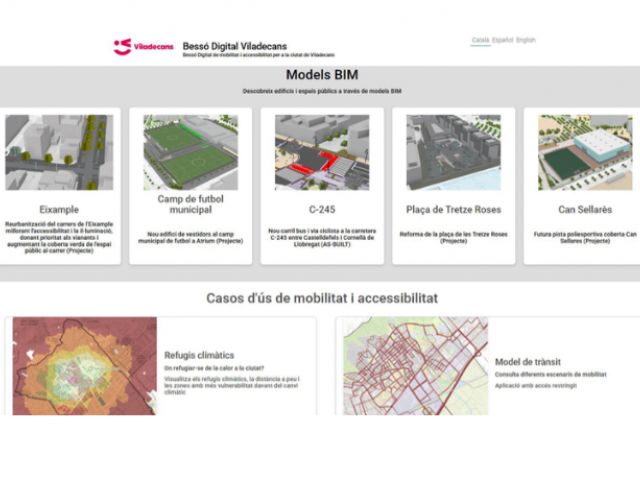Screen dimensions: 640x480
Task: Select the C-245 card title
Action: (x=322, y=209)
